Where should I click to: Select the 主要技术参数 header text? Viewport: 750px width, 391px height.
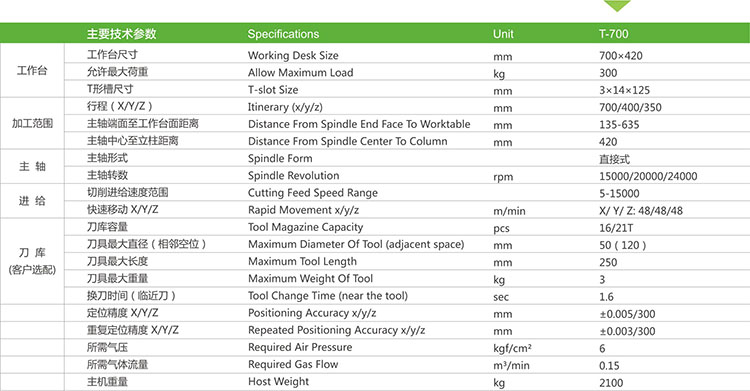pyautogui.click(x=121, y=34)
